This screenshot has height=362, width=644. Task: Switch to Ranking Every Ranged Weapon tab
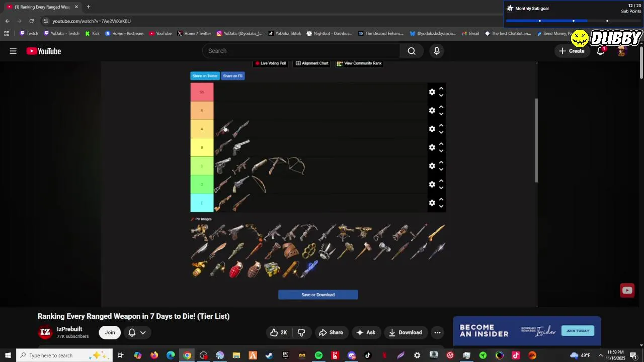(42, 7)
